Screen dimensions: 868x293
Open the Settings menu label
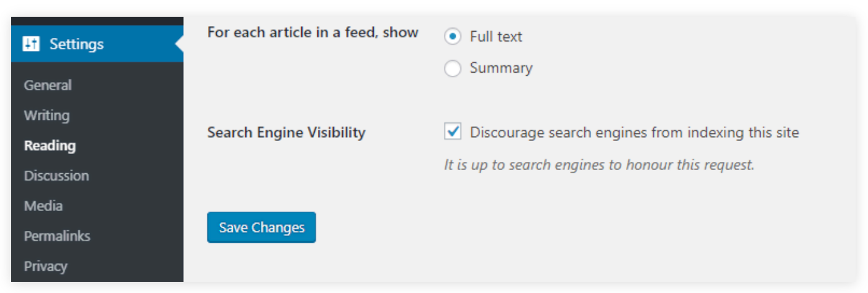tap(76, 44)
